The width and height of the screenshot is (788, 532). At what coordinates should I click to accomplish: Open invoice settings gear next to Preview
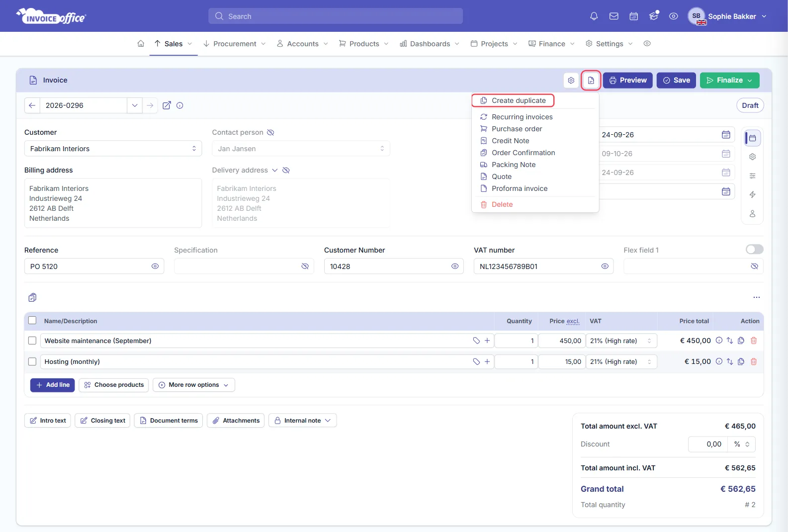571,80
